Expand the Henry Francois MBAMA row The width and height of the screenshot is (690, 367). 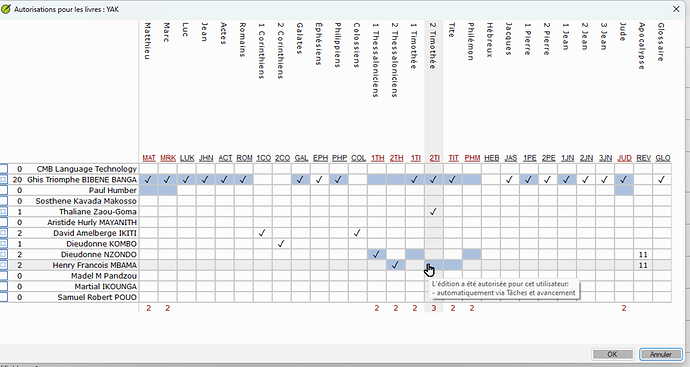[x=4, y=265]
